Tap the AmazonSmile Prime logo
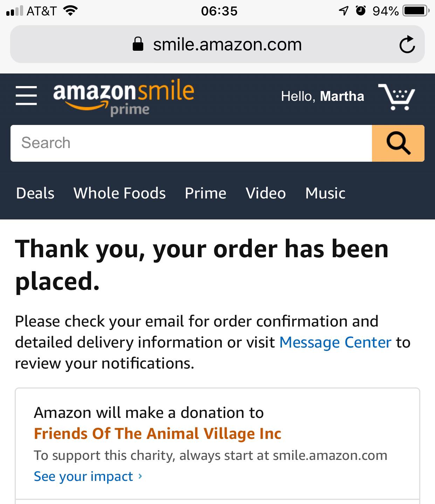The height and width of the screenshot is (504, 435). tap(124, 97)
